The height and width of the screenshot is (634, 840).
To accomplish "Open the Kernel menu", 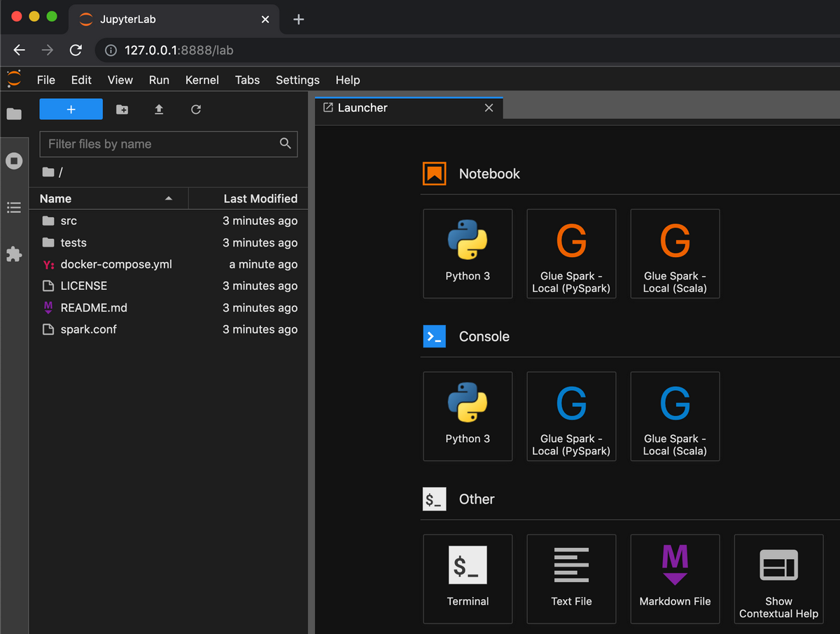I will [202, 80].
